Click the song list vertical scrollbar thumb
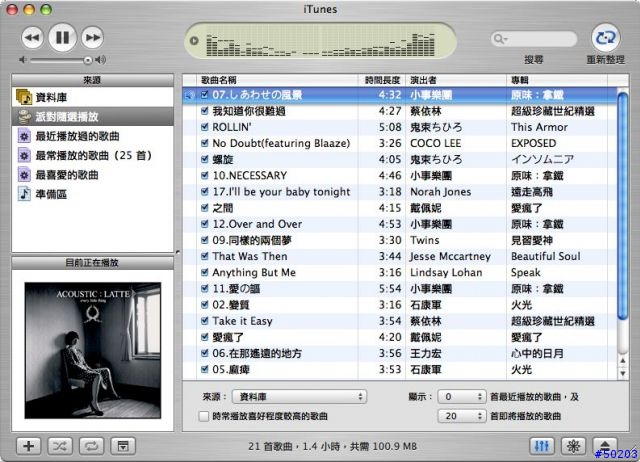 [622, 206]
